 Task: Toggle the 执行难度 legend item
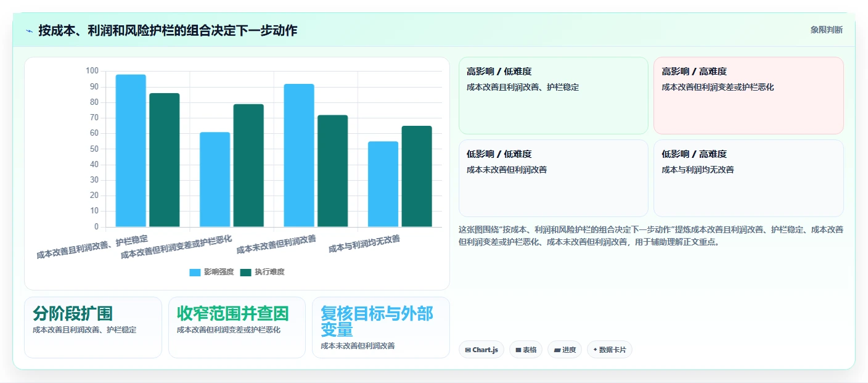262,272
